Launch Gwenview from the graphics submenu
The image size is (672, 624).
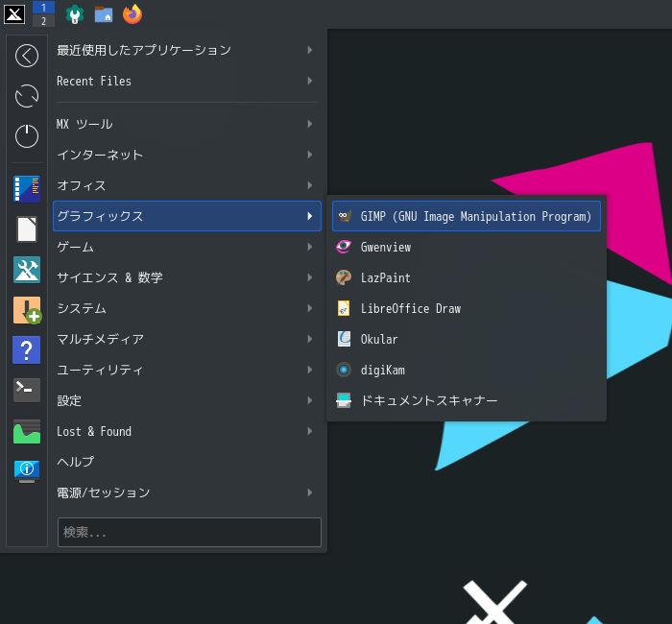pyautogui.click(x=467, y=247)
